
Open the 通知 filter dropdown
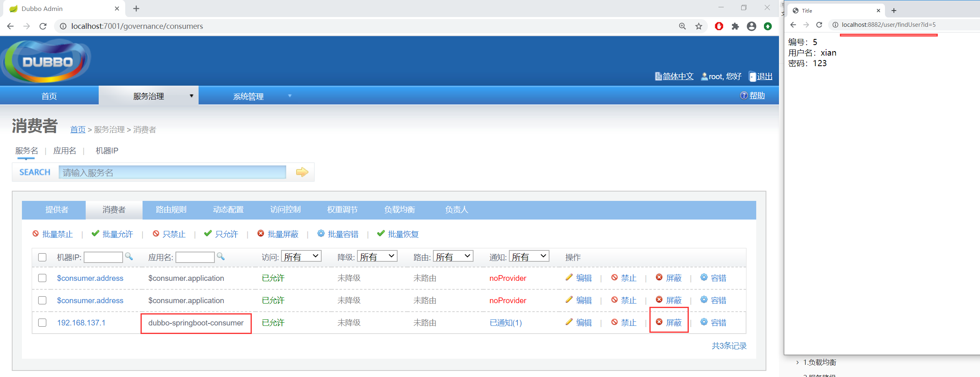point(529,256)
